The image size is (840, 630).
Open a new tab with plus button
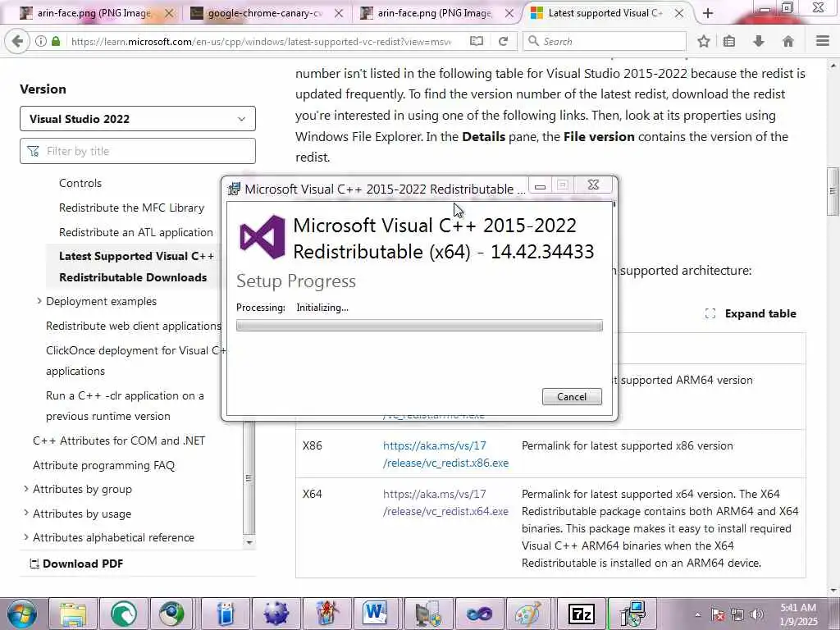tap(708, 13)
